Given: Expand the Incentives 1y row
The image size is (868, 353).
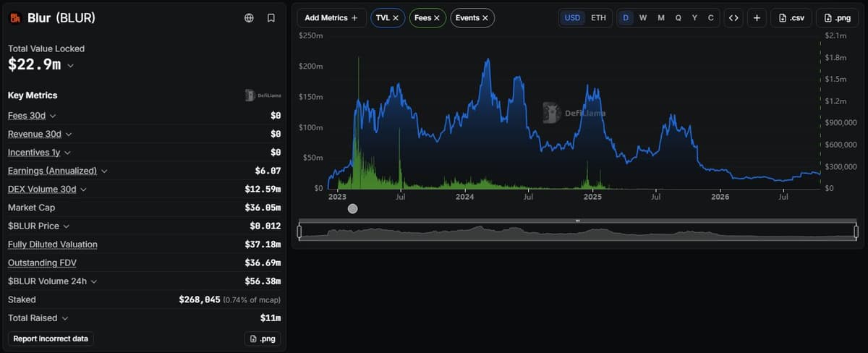Looking at the screenshot, I should tap(67, 153).
